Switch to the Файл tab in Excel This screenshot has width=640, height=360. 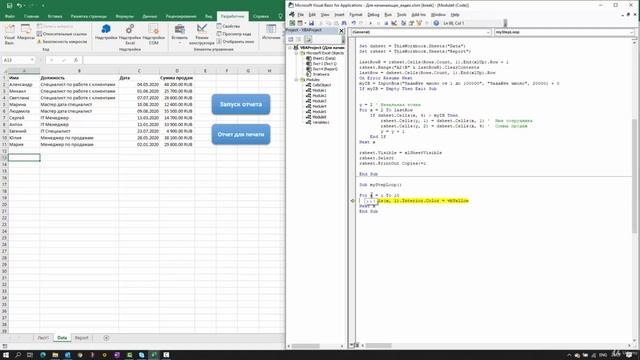pos(10,16)
